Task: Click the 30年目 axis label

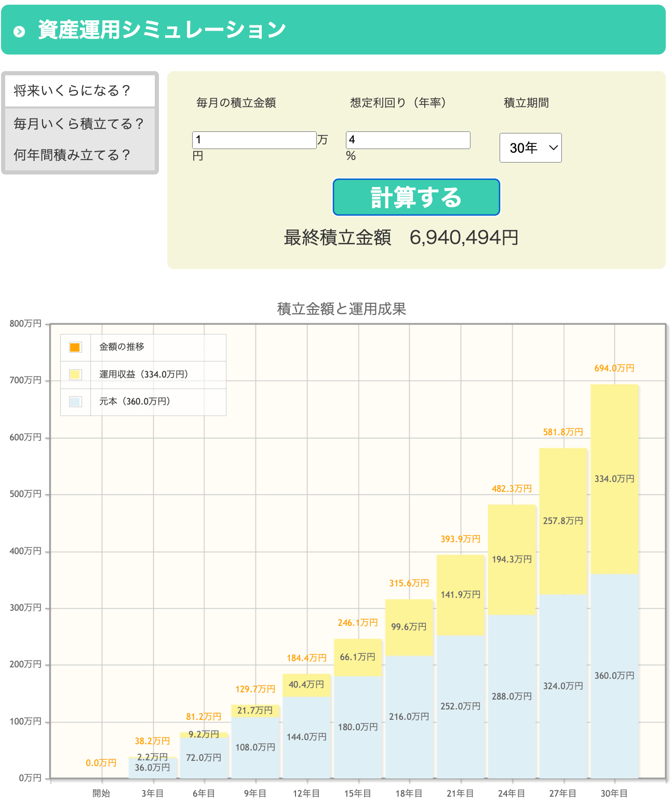Action: (x=614, y=794)
